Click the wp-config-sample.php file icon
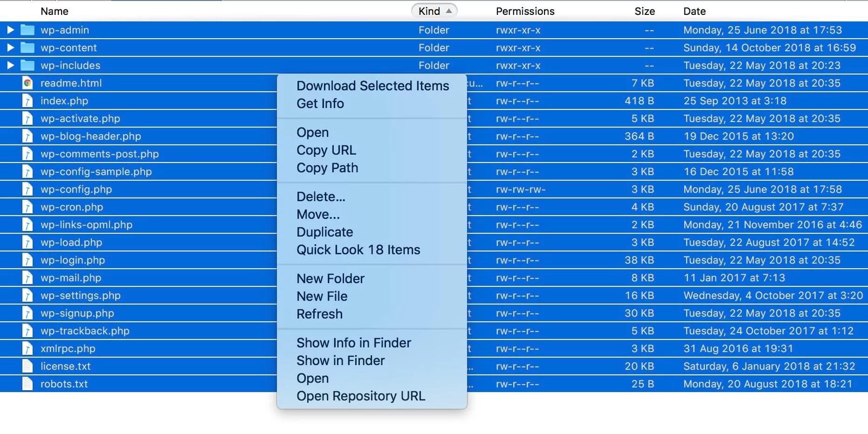Screen dimensions: 868x434 coord(28,172)
